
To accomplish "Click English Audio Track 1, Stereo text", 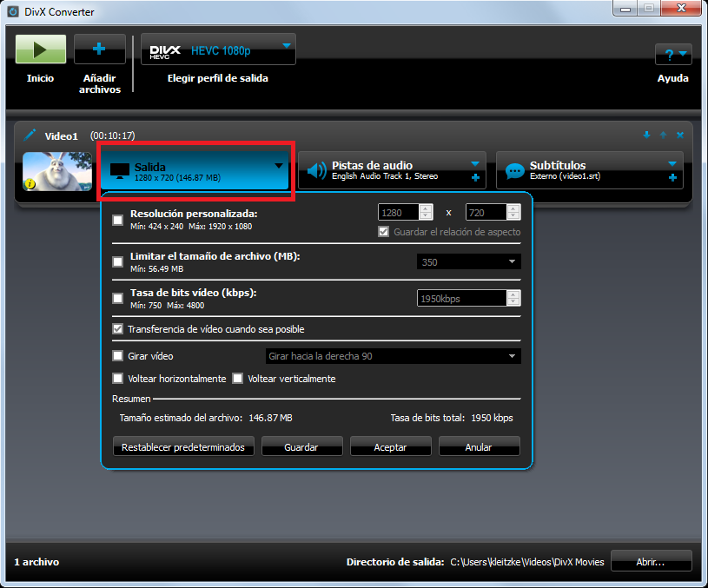I will point(385,176).
